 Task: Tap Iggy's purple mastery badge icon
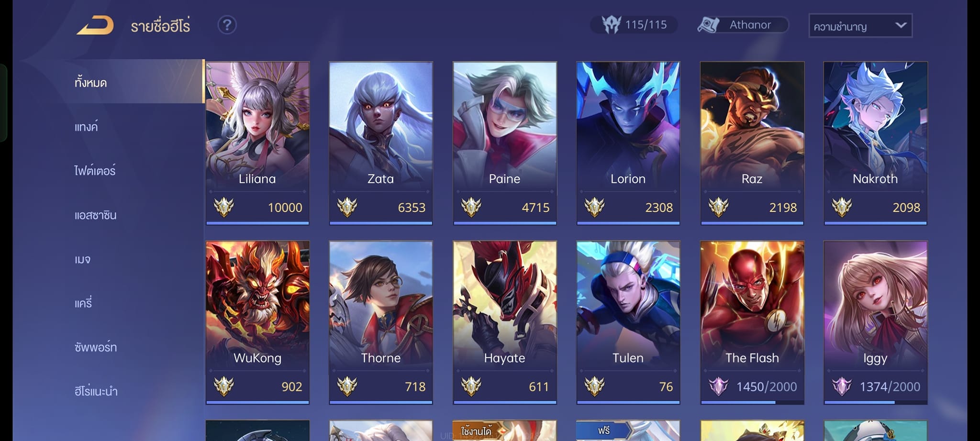(x=842, y=386)
